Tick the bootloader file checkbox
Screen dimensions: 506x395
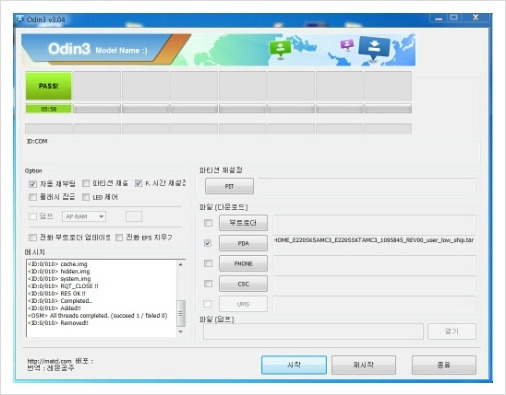(208, 223)
